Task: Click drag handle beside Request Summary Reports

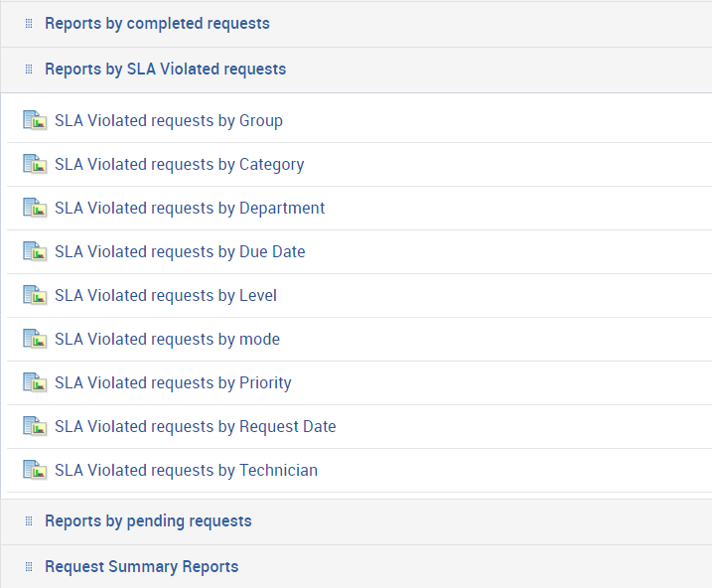Action: pos(29,567)
